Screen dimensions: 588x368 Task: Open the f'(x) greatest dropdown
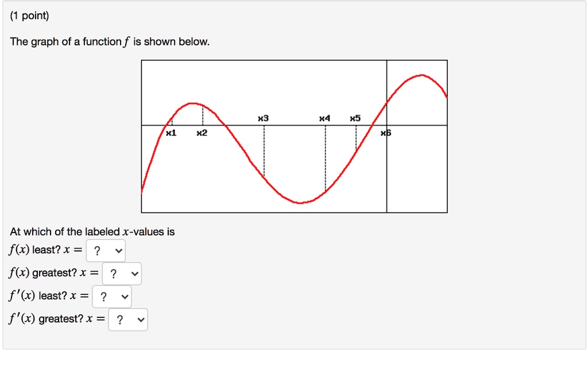[x=127, y=319]
